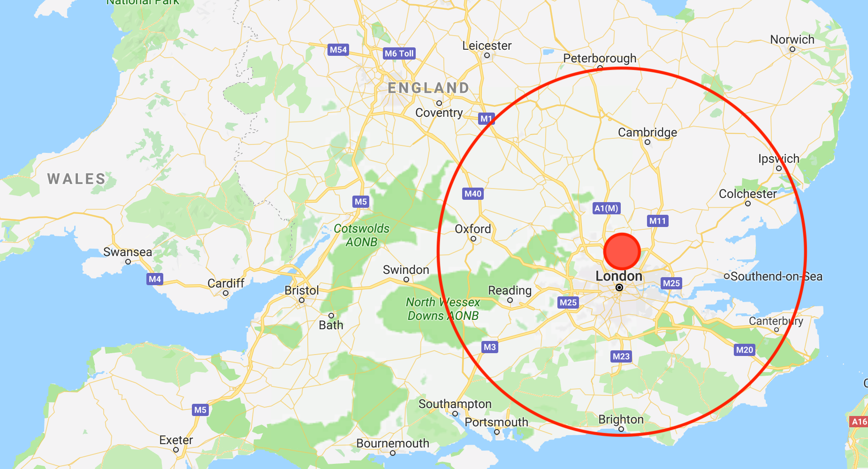Select the M6 Toll road badge

399,53
